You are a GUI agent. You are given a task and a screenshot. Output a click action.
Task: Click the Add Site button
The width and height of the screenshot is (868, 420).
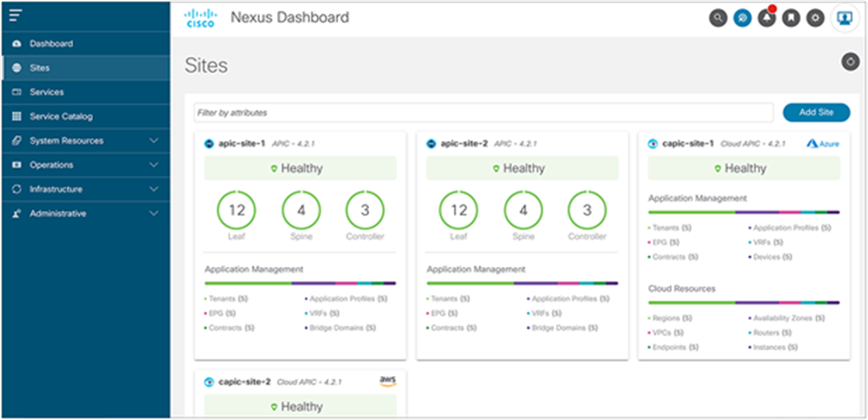pos(816,113)
